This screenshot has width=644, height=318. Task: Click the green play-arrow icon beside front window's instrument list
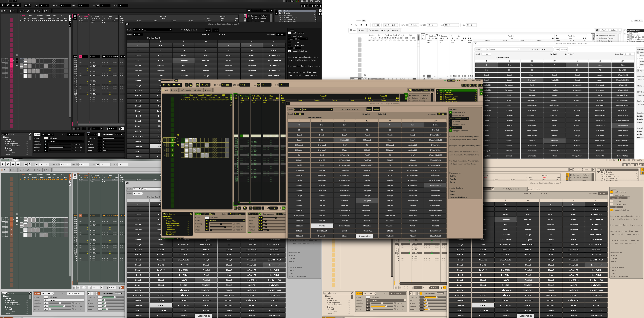(x=481, y=90)
